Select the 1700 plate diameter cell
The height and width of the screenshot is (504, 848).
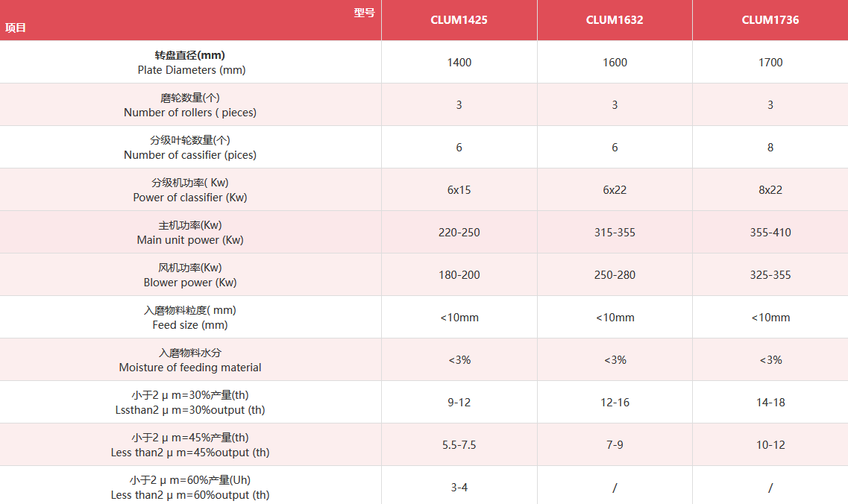tap(770, 62)
